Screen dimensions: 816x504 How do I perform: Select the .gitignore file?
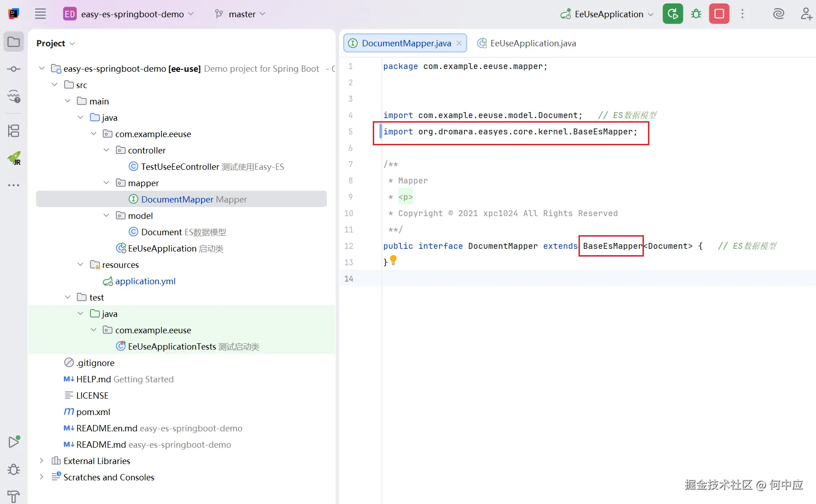pos(95,363)
